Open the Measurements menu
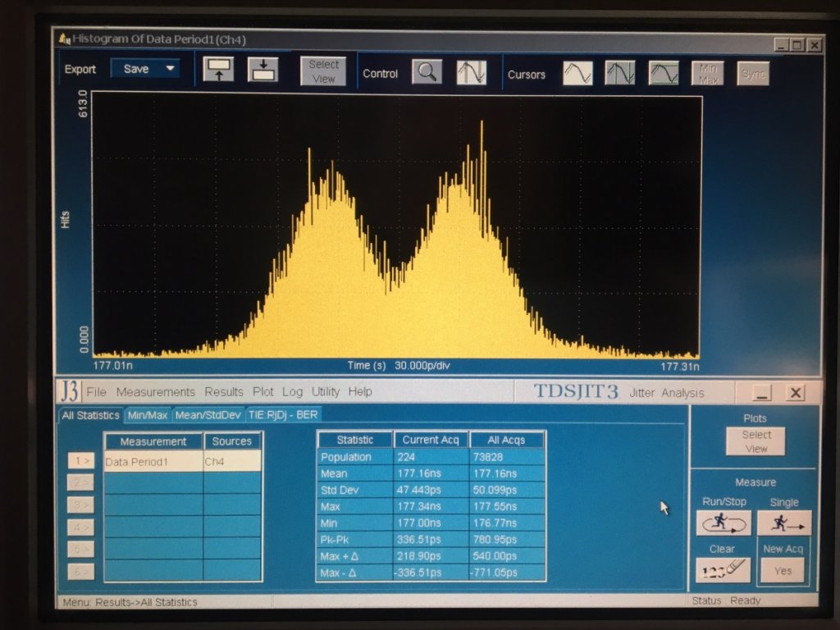 pos(155,392)
